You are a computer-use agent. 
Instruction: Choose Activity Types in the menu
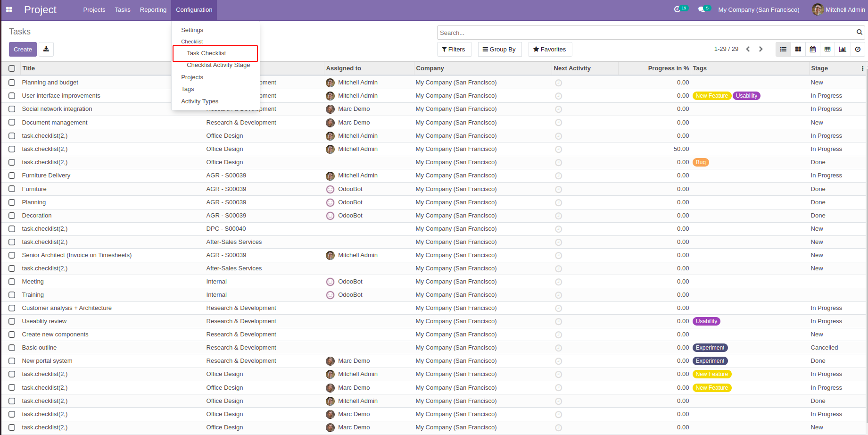pyautogui.click(x=199, y=101)
